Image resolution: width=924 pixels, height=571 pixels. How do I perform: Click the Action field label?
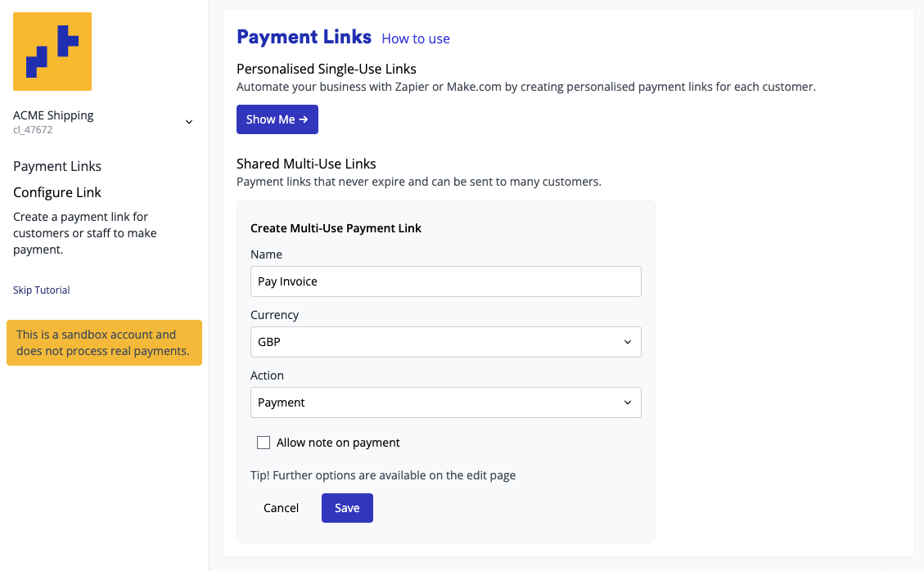[x=267, y=375]
